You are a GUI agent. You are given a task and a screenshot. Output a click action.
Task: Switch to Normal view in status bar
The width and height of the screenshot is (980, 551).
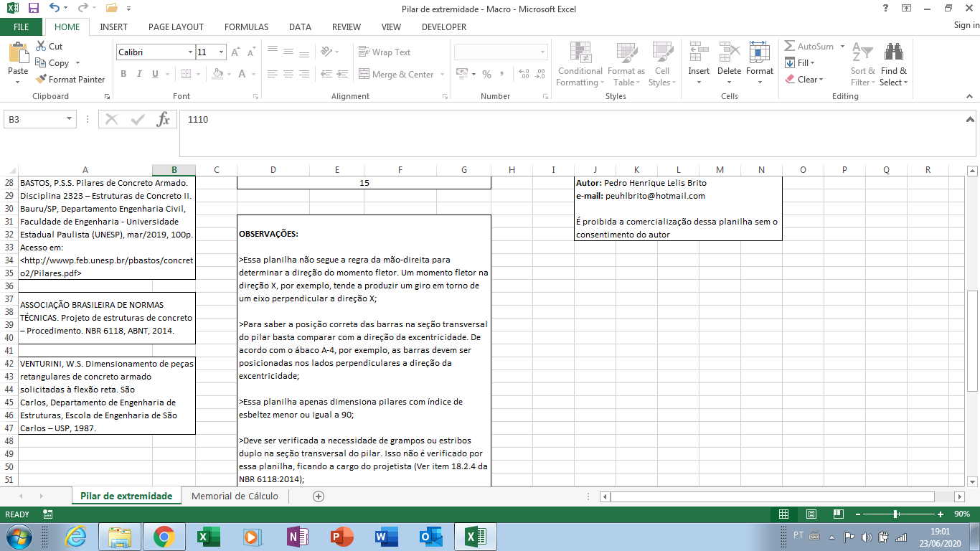[x=784, y=514]
